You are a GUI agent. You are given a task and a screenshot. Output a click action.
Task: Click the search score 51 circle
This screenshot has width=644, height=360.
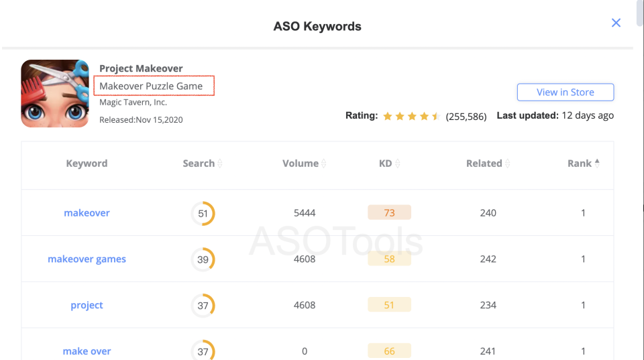tap(203, 214)
